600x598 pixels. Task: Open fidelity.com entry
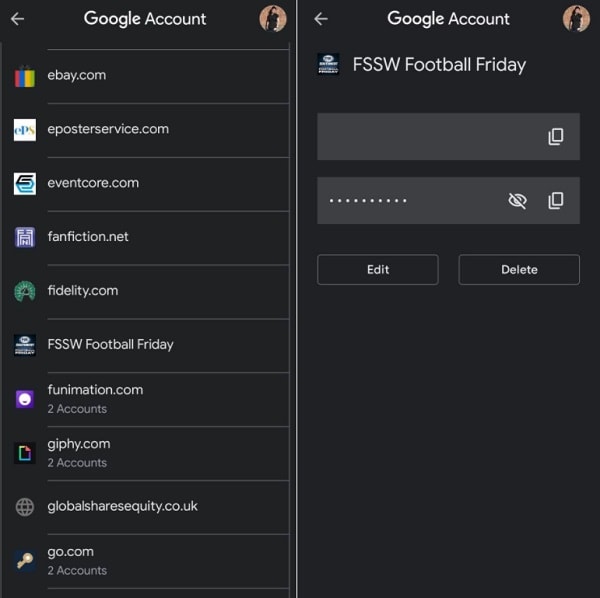(145, 291)
